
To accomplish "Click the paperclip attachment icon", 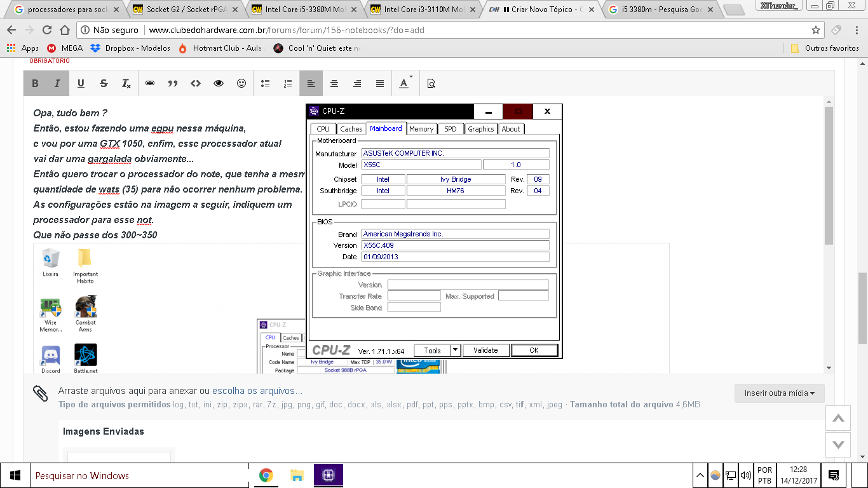I will click(41, 393).
